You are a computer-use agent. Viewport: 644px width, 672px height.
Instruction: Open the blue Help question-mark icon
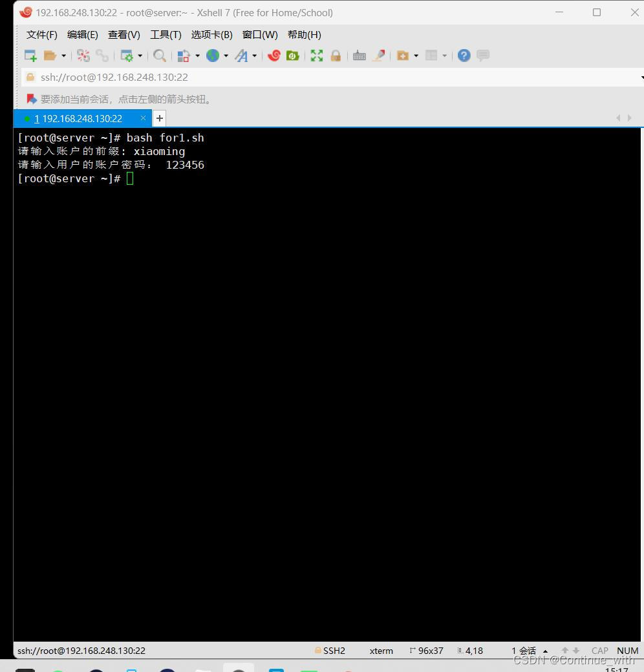coord(464,56)
